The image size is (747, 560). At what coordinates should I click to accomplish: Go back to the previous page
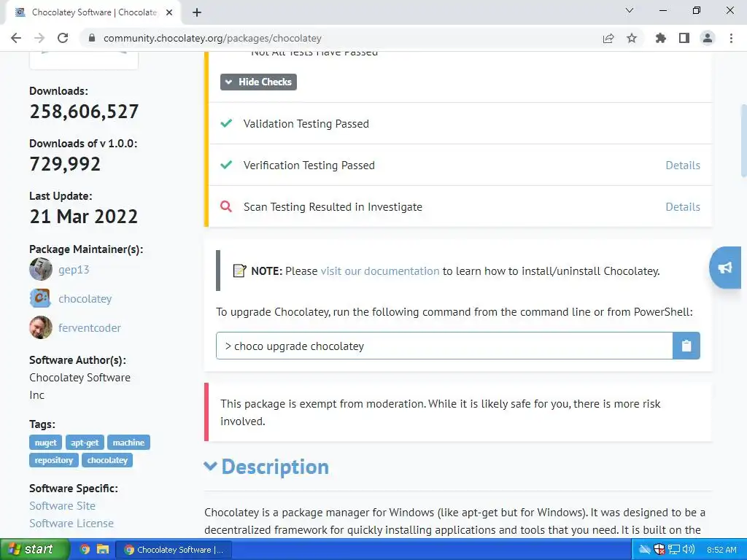(16, 38)
